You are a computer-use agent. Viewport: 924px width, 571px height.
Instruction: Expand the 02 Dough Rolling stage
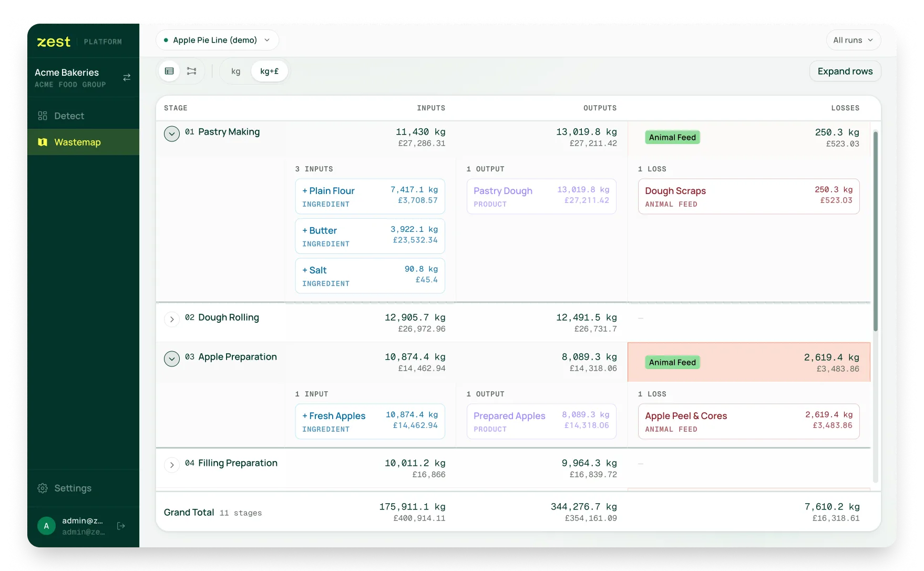[172, 319]
